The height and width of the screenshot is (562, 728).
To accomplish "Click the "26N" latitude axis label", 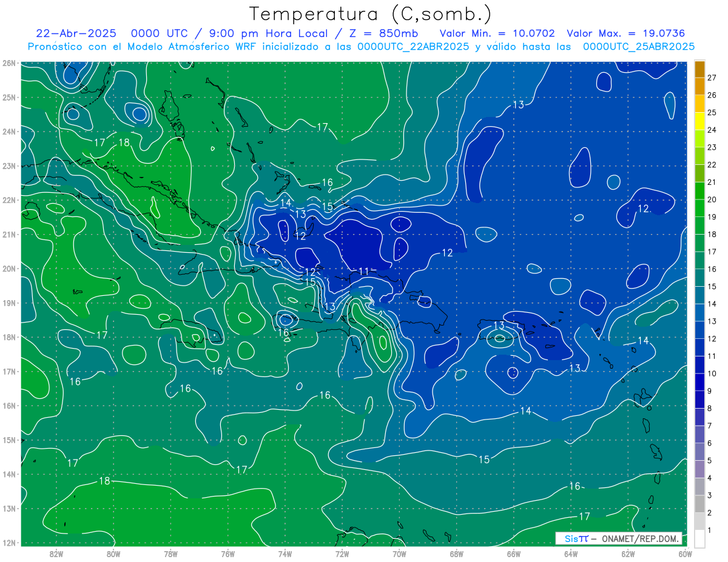I will click(9, 63).
